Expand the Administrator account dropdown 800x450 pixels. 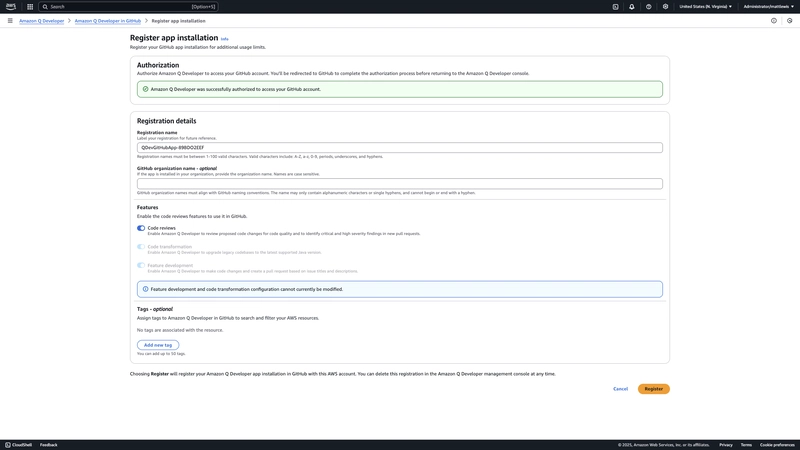coord(768,7)
